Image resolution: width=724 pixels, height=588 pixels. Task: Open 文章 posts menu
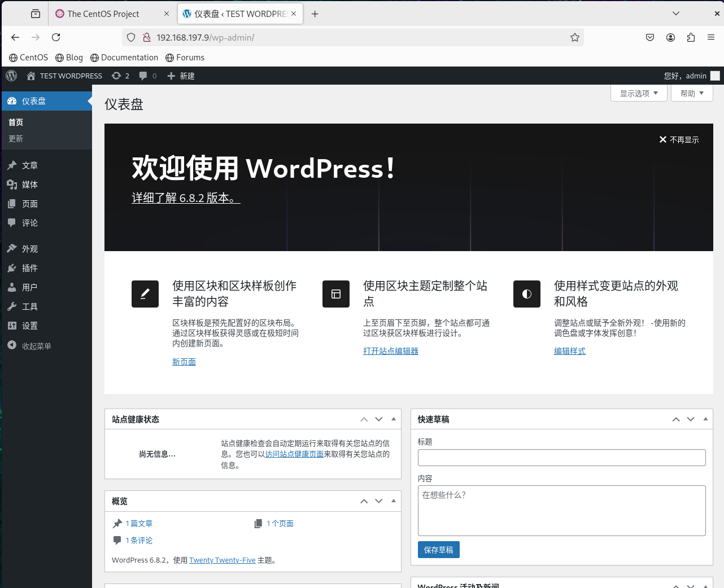coord(46,165)
